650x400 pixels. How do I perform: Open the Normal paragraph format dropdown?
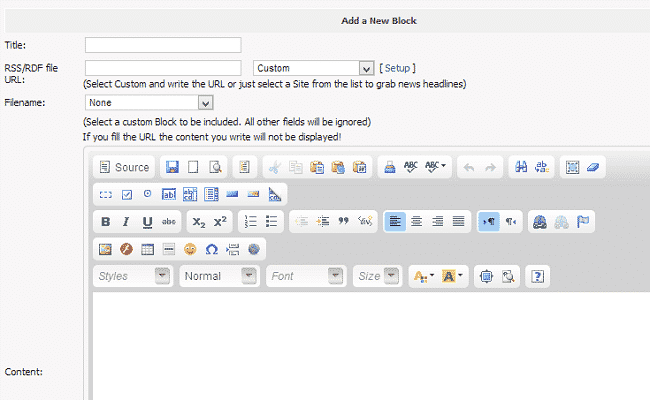click(219, 276)
